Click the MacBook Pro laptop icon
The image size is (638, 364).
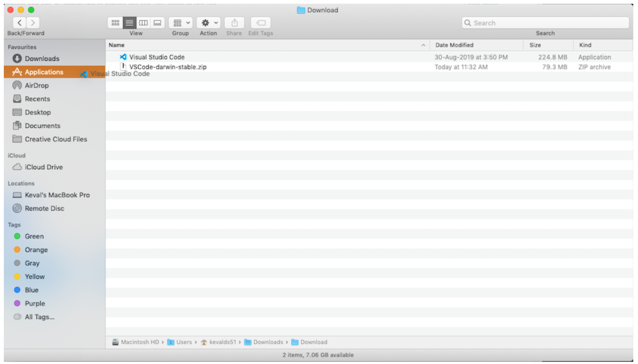17,195
